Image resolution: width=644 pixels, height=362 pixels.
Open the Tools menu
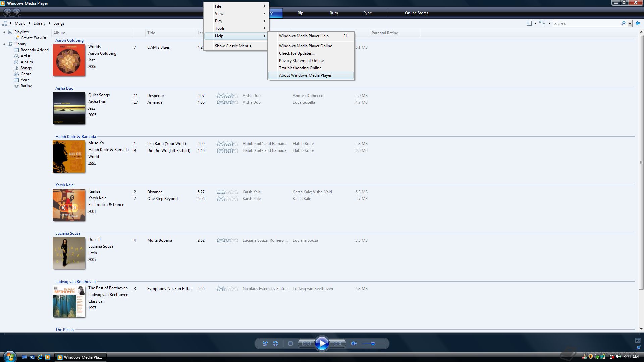[236, 28]
